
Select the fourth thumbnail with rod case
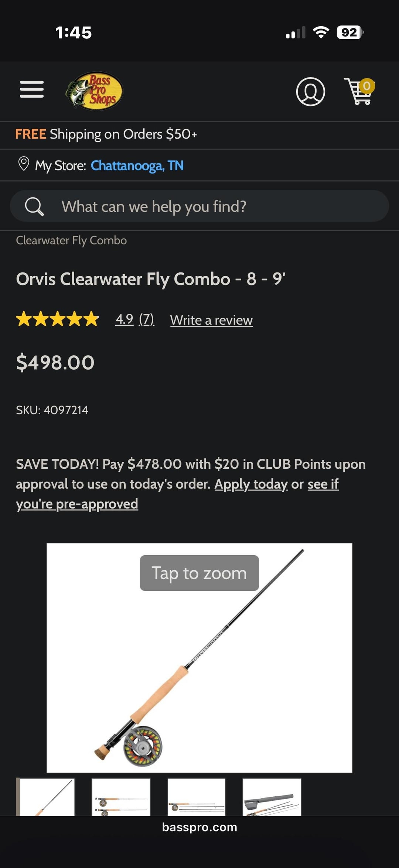point(272,797)
